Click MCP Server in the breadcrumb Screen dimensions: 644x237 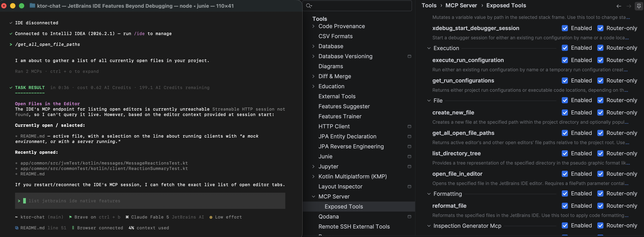[x=461, y=5]
